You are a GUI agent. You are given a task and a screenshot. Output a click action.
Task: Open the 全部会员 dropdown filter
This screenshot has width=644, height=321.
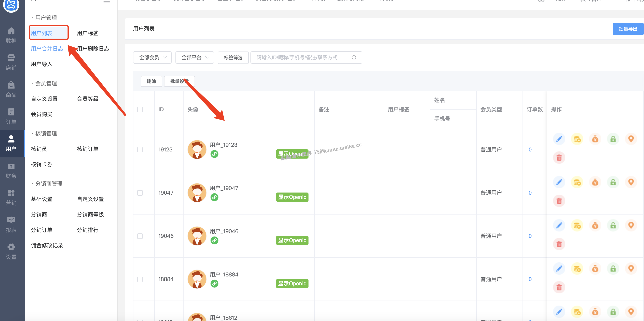coord(152,57)
